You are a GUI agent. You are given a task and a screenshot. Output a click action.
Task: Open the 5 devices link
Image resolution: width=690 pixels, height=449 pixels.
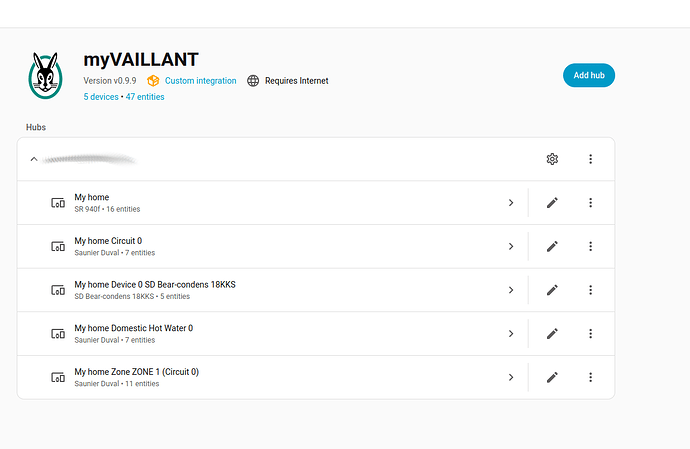[101, 97]
